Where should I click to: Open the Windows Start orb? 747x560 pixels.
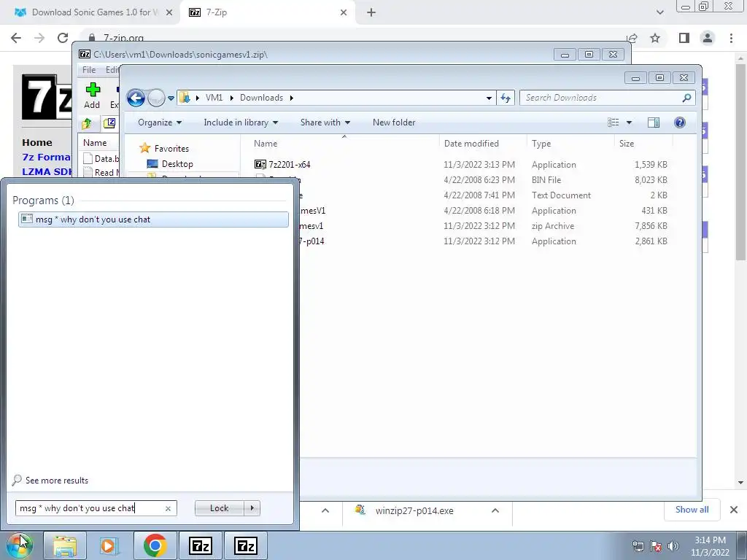20,545
